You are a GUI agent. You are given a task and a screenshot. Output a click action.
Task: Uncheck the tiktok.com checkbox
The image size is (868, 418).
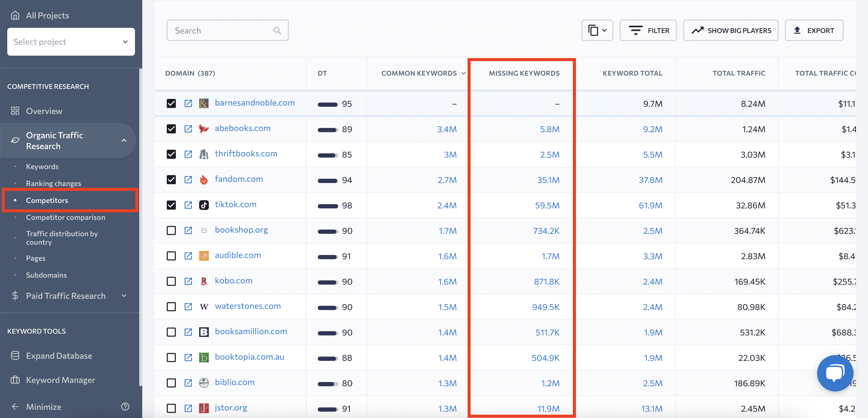(171, 205)
